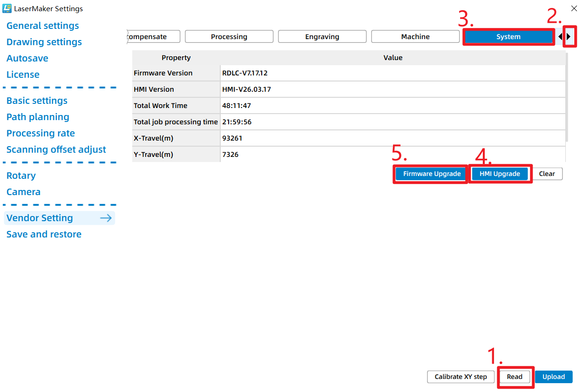Click the Upload button
This screenshot has width=583, height=392.
[x=554, y=377]
